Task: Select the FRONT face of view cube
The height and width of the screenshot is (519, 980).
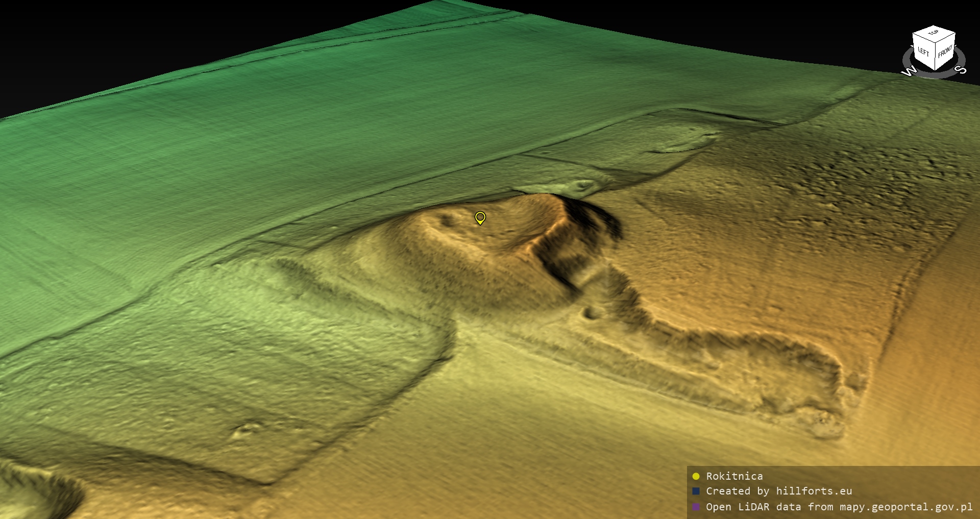Action: click(945, 51)
